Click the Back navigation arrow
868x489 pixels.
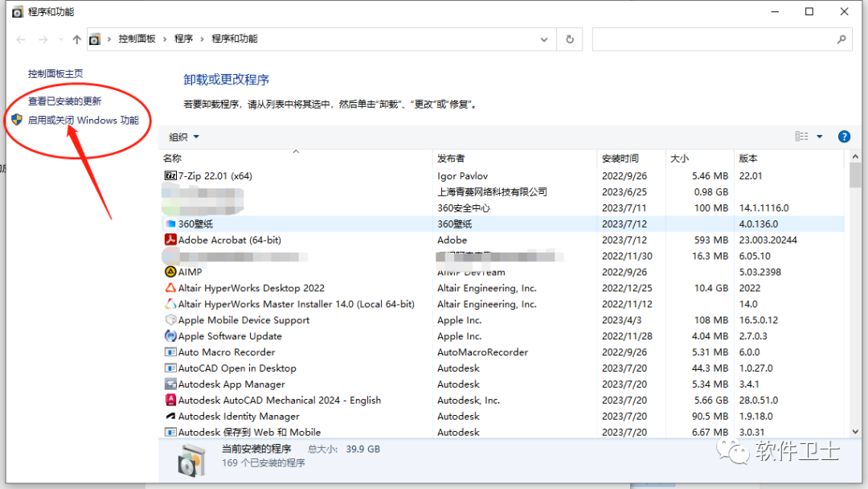pyautogui.click(x=21, y=39)
